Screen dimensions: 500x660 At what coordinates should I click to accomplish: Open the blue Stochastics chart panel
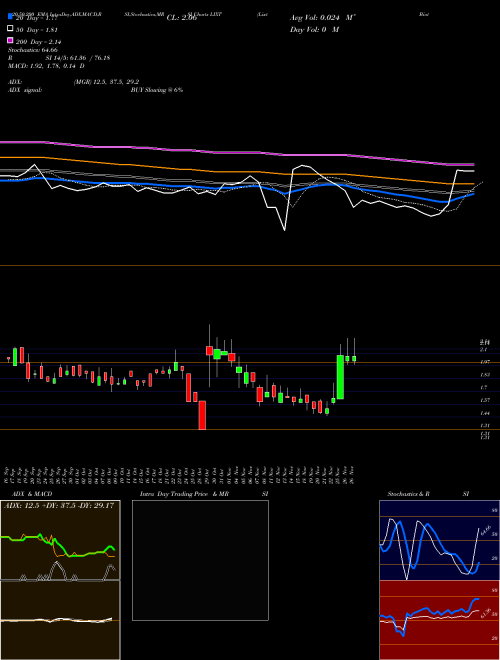pos(439,540)
